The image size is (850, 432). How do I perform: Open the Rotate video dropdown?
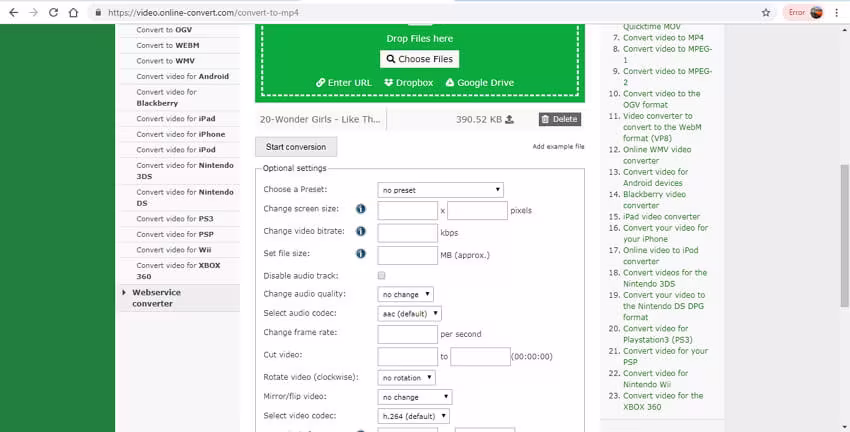[x=406, y=377]
